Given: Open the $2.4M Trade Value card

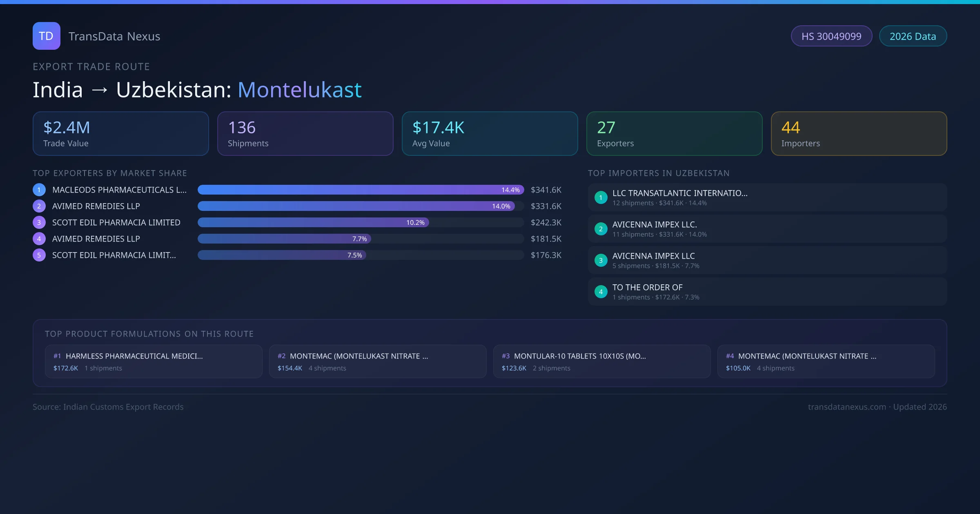Looking at the screenshot, I should point(120,133).
